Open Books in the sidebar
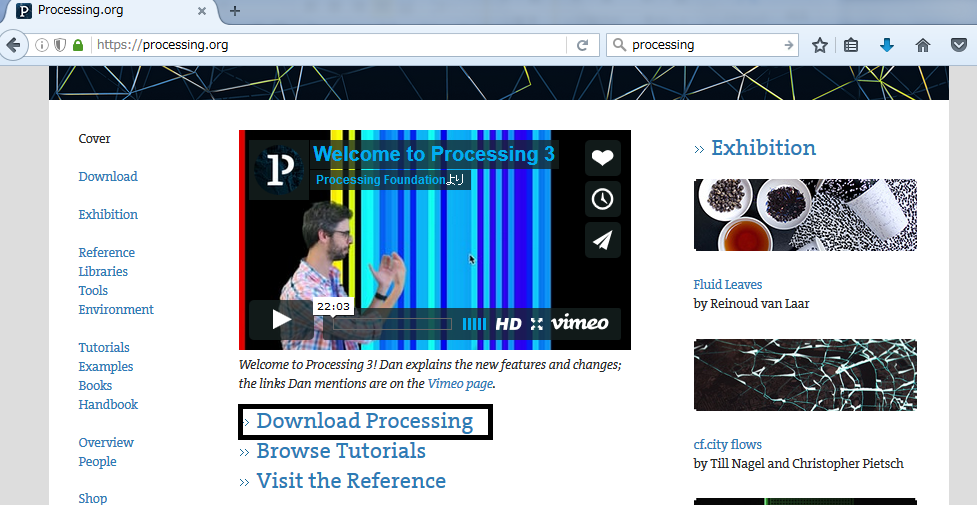Image resolution: width=977 pixels, height=505 pixels. (x=95, y=385)
